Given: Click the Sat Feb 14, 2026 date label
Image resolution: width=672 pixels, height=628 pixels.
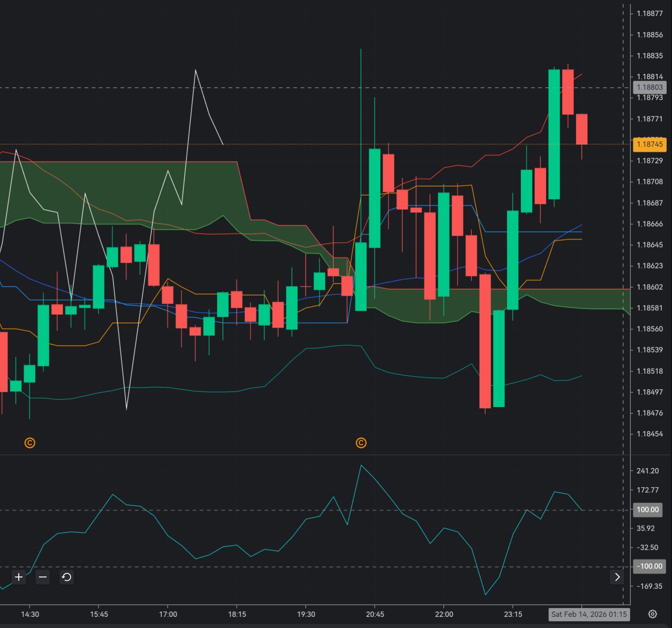Looking at the screenshot, I should [x=589, y=615].
